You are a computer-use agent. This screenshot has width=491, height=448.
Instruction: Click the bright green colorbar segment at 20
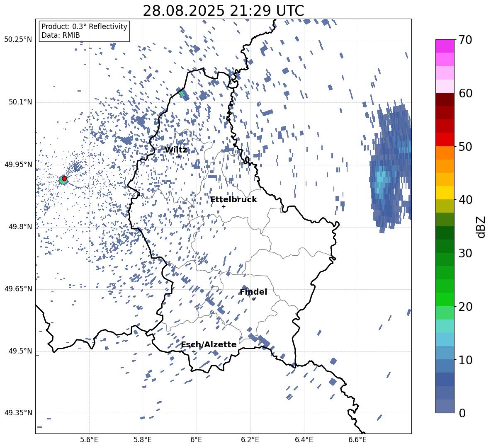445,299
